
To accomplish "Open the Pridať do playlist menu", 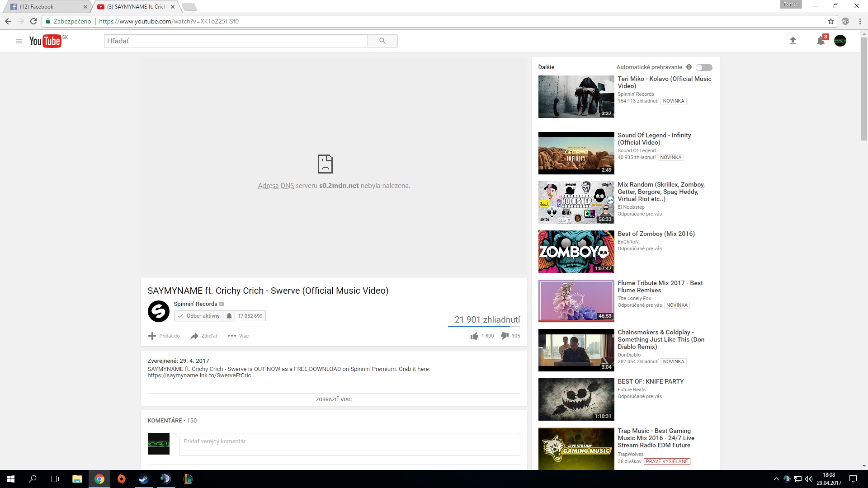I will tap(164, 336).
